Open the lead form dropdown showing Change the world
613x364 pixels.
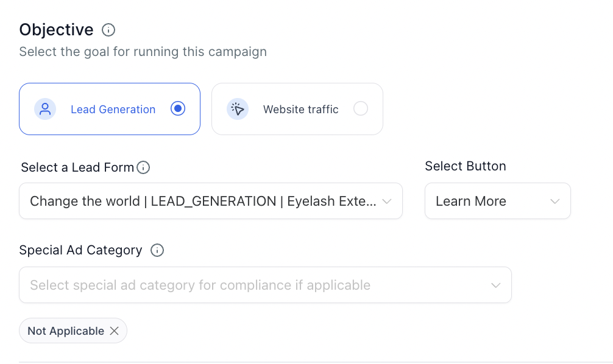point(202,201)
